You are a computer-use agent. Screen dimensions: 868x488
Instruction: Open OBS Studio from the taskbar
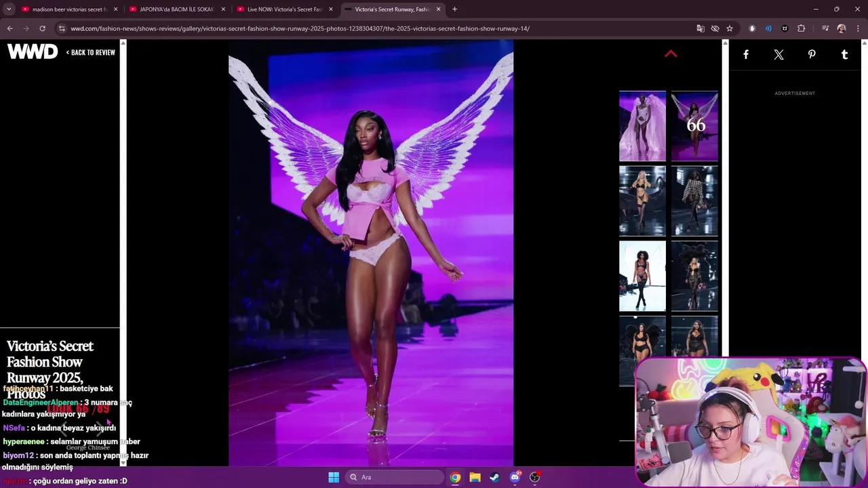click(x=534, y=477)
